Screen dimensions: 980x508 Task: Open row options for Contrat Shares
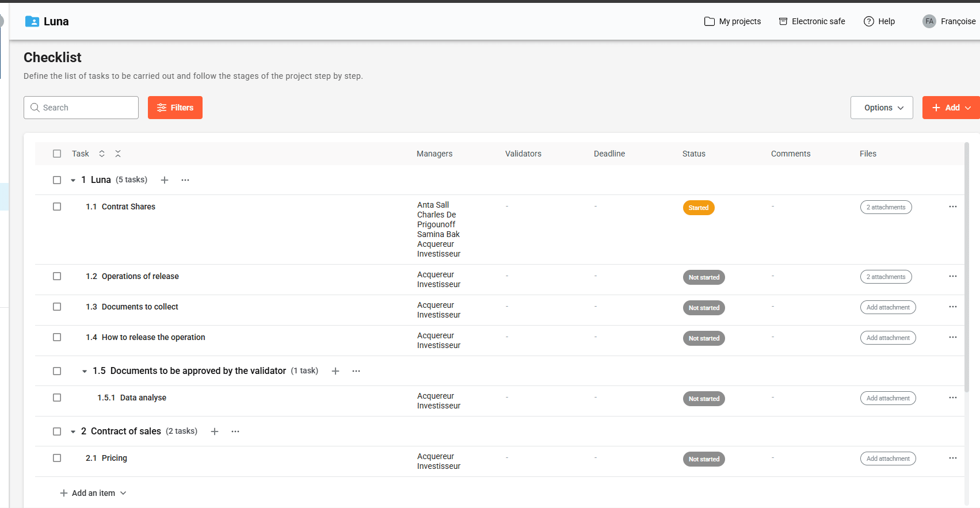tap(952, 207)
